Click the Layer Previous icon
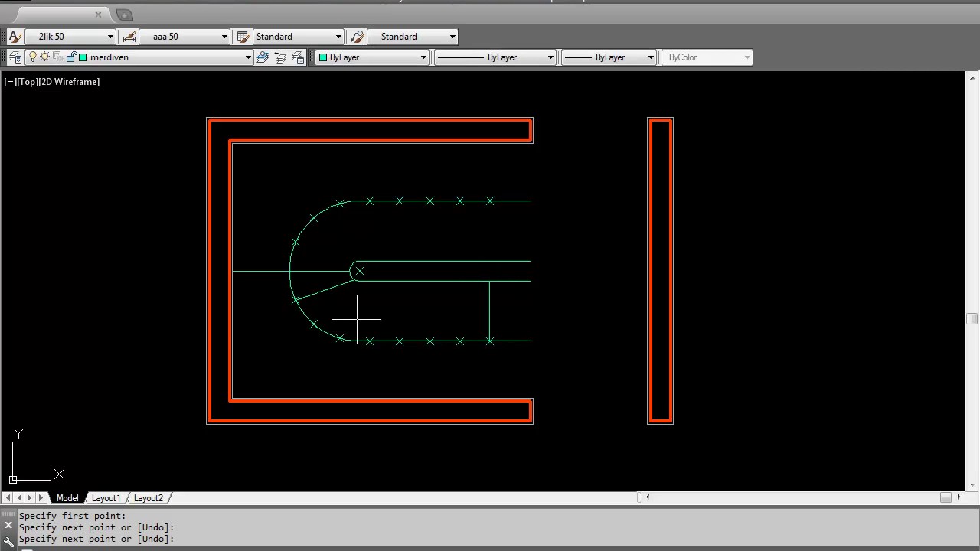 [x=280, y=57]
